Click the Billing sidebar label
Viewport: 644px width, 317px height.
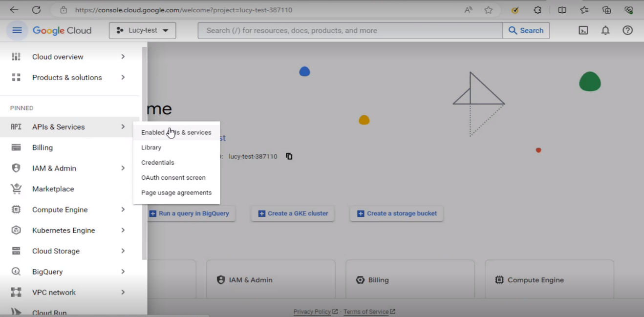(x=43, y=148)
